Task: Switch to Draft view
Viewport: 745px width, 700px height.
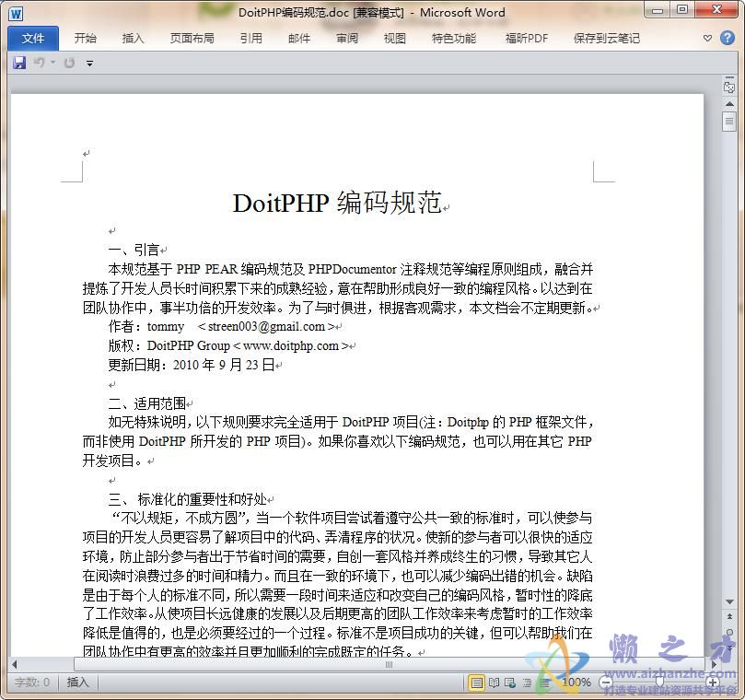Action: 544,683
